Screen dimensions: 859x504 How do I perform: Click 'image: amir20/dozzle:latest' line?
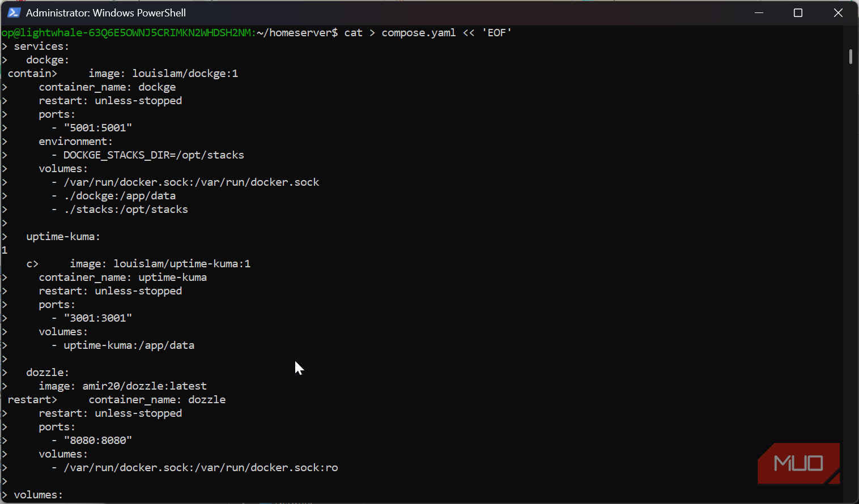(122, 386)
